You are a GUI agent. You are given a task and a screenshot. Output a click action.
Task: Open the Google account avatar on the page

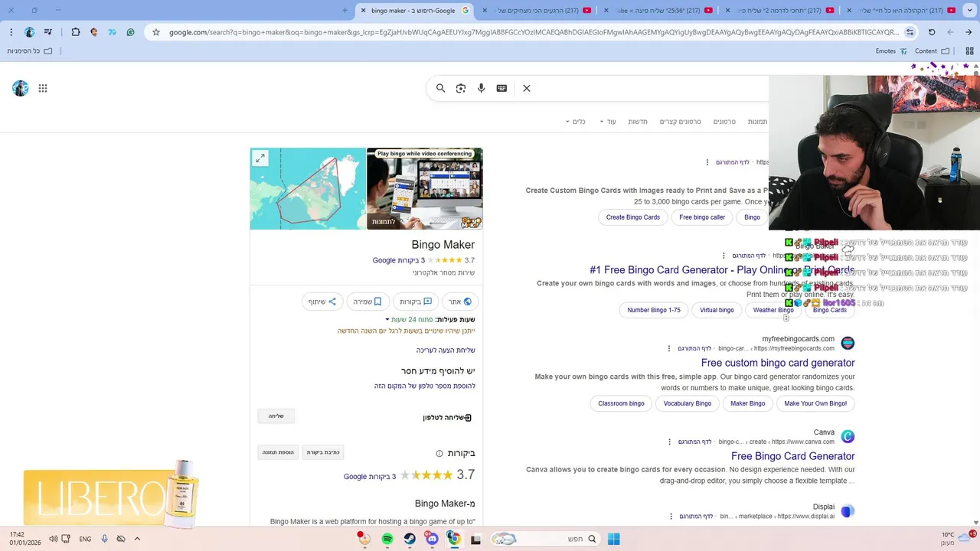[x=21, y=88]
